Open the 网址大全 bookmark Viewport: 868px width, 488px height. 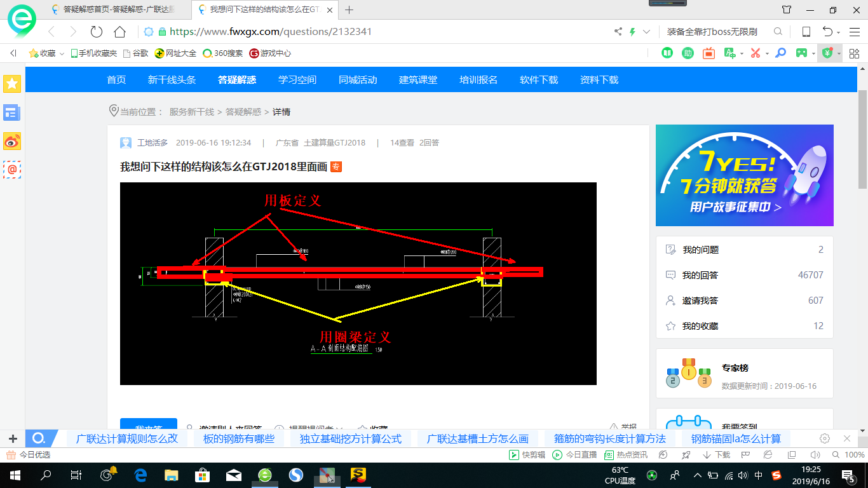[176, 53]
